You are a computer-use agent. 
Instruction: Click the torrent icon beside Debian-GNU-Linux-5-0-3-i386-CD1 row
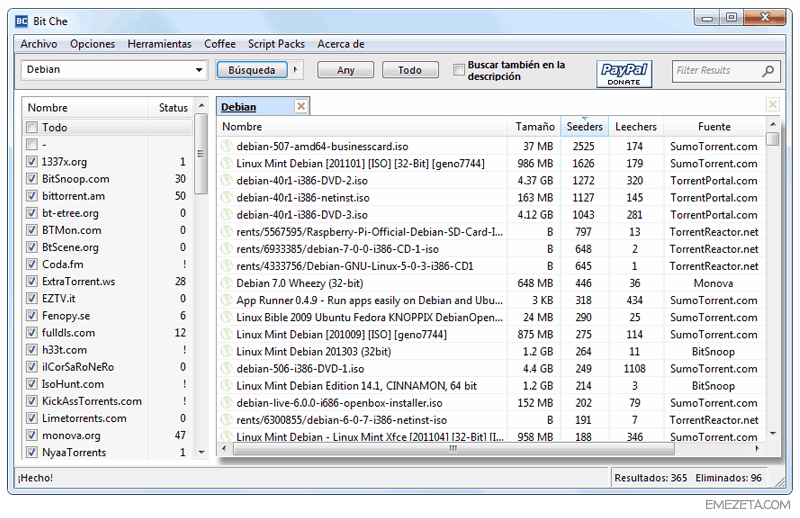(x=227, y=266)
